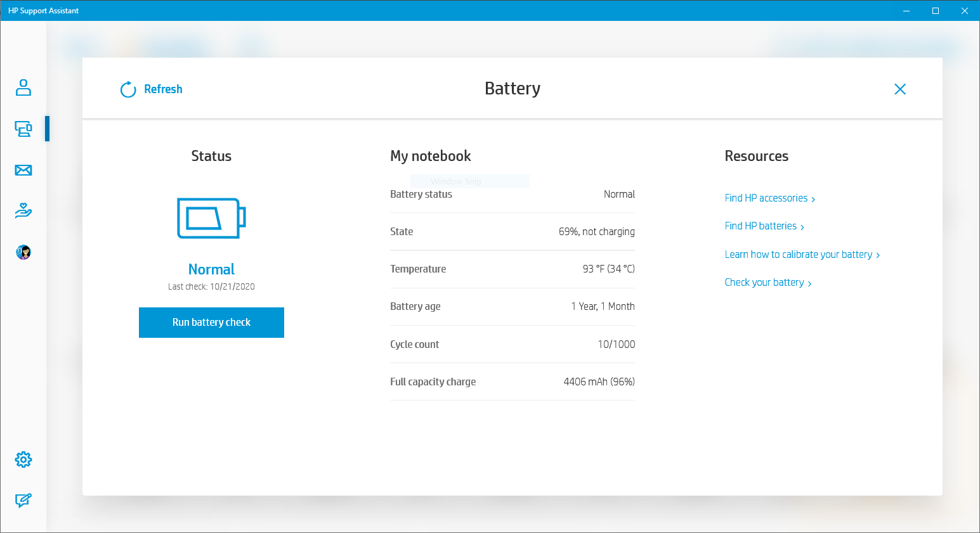Open the feedback pen icon
The width and height of the screenshot is (980, 533).
(23, 501)
